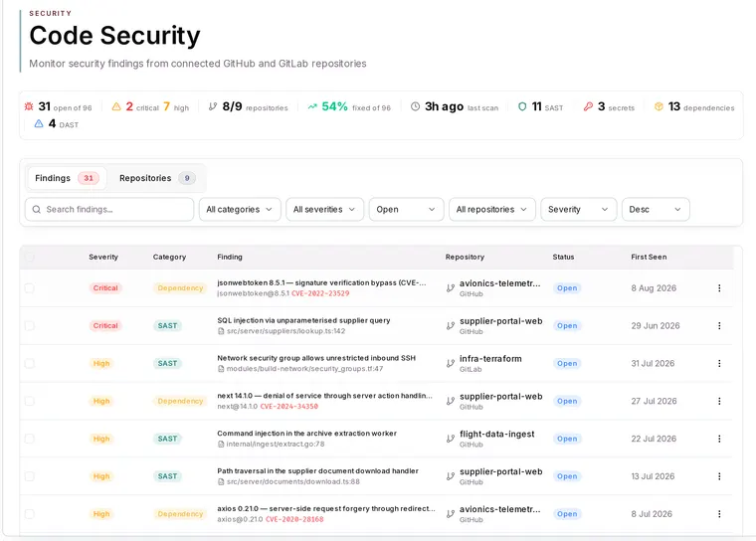The width and height of the screenshot is (756, 541).
Task: Check the box for the axios 0.21.0 finding
Action: (x=30, y=513)
